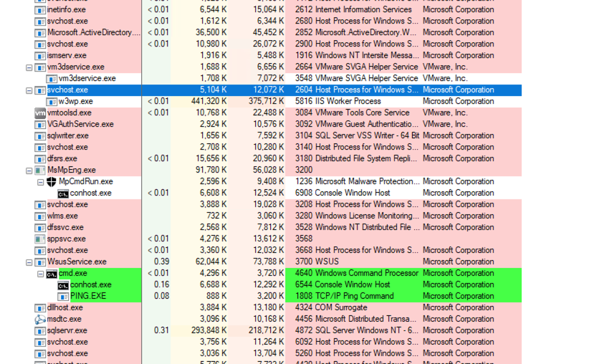Select the MsMpEng.exe process name
Viewport: 589px width, 364px height.
tap(72, 170)
